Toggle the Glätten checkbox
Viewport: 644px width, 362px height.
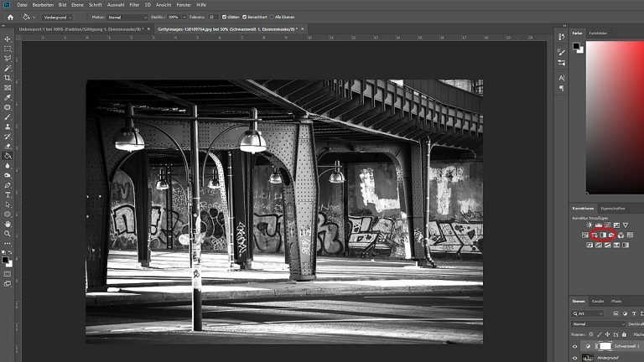[x=223, y=16]
